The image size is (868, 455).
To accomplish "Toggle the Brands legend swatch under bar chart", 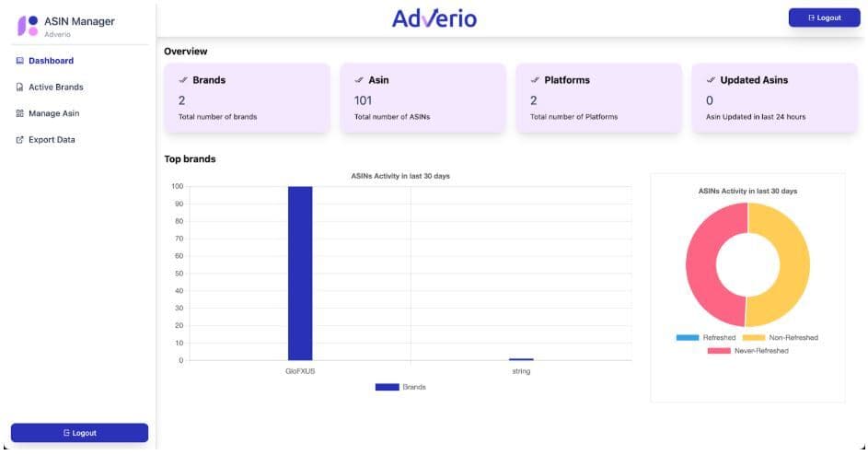I will pos(387,387).
